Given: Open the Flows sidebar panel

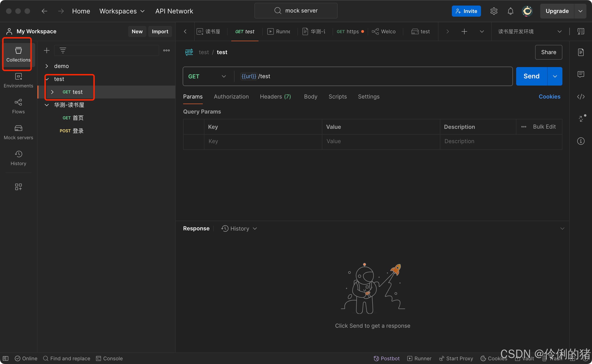Looking at the screenshot, I should tap(18, 106).
